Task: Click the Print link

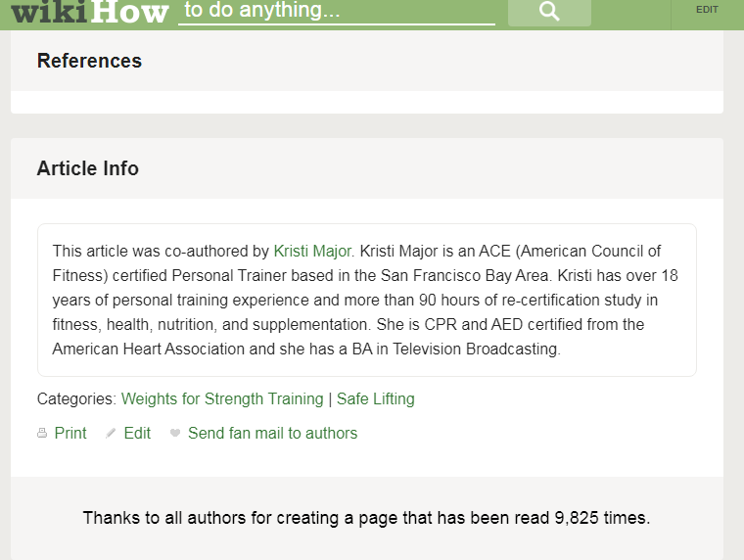Action: click(x=70, y=433)
